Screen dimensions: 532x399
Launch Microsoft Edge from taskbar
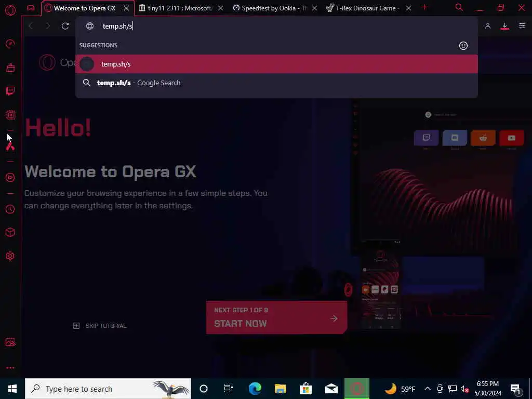point(255,389)
